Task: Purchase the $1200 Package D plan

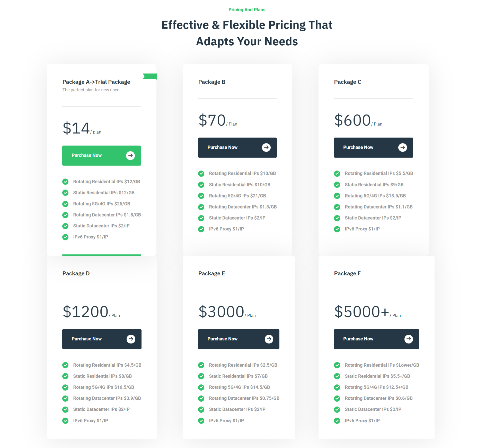Action: 102,339
